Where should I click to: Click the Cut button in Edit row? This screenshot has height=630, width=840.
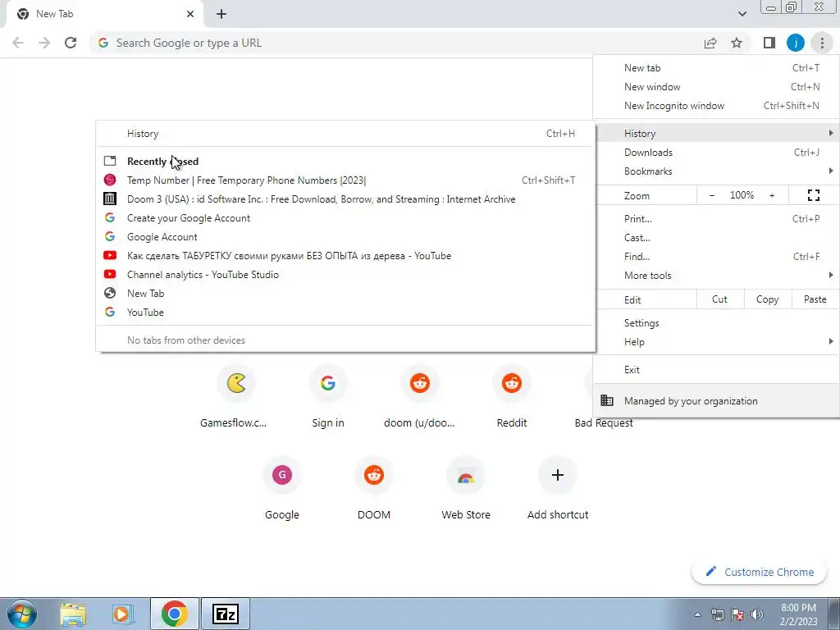coord(720,299)
